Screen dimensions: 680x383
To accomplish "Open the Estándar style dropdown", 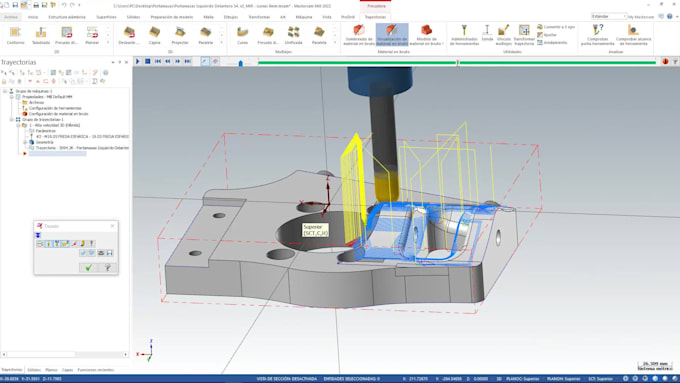I will click(x=609, y=16).
